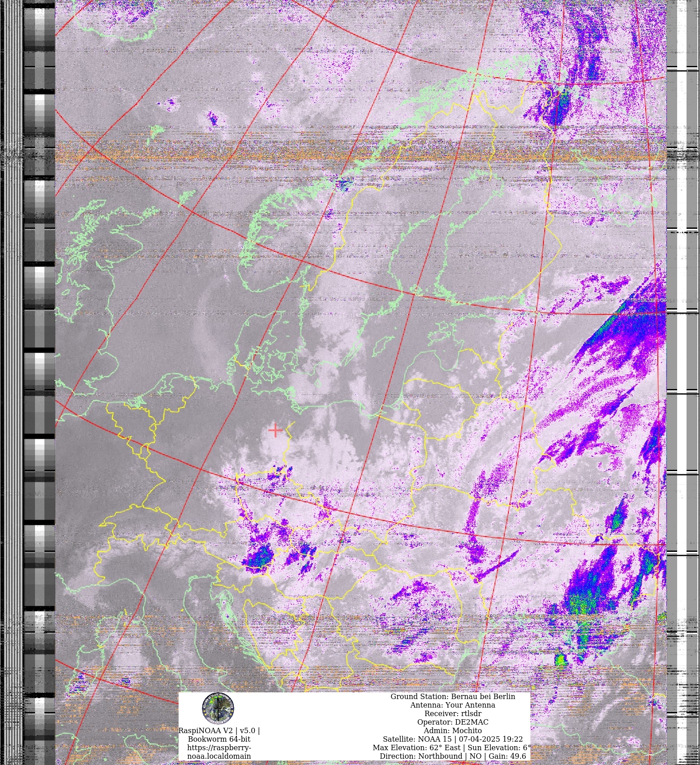The width and height of the screenshot is (700, 765).
Task: Select the 'Operator: DE2MAC' line
Action: pyautogui.click(x=453, y=722)
